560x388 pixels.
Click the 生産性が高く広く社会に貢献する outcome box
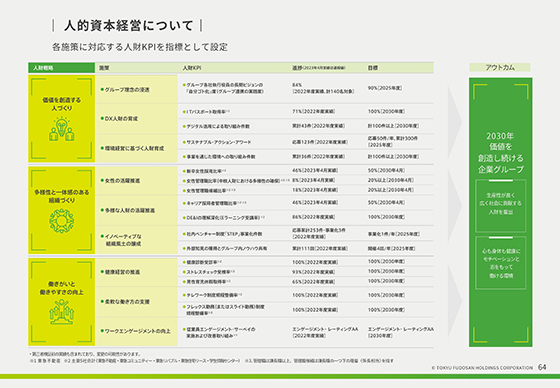click(x=500, y=206)
